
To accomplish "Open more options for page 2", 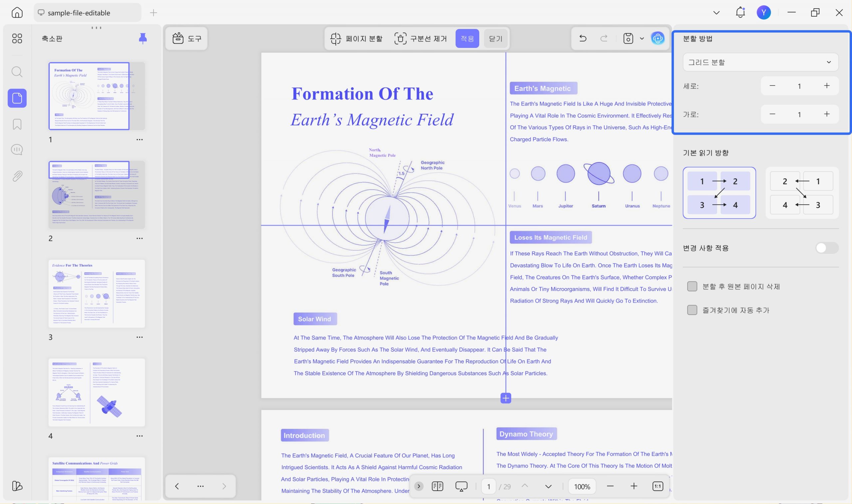I will point(139,239).
